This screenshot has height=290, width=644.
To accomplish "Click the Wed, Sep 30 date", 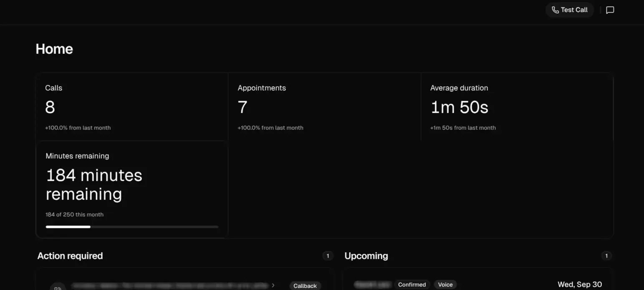I will tap(580, 285).
